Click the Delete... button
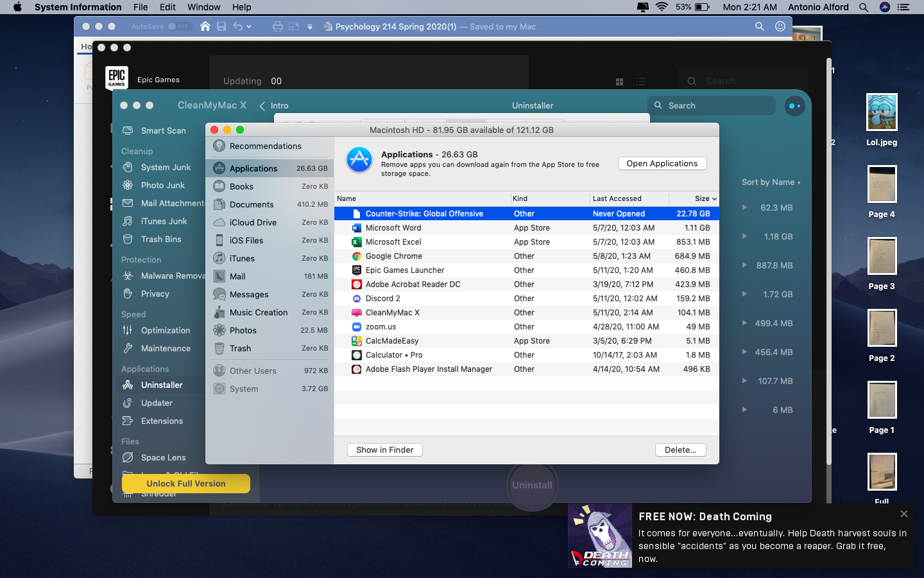Image resolution: width=924 pixels, height=578 pixels. [x=681, y=450]
